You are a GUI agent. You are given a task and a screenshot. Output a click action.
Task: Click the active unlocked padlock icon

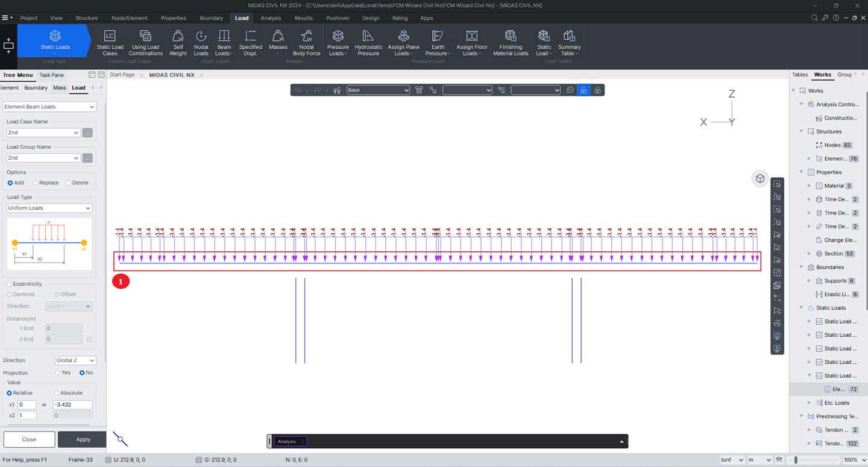[583, 90]
